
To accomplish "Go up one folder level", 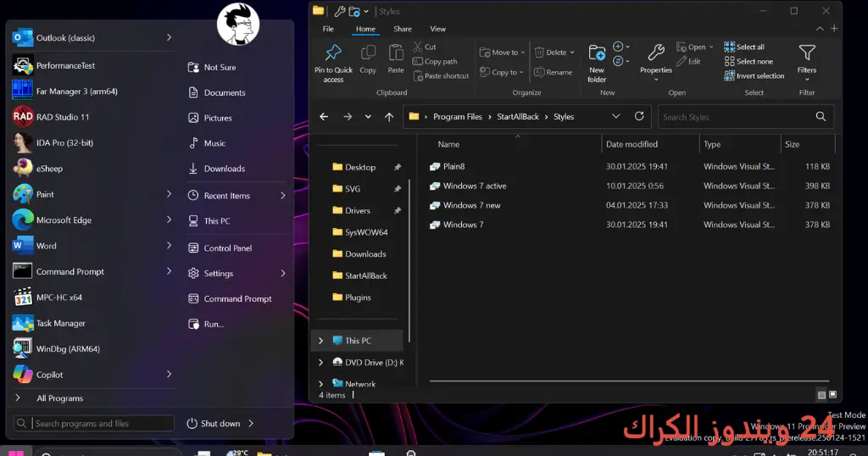I will [389, 117].
